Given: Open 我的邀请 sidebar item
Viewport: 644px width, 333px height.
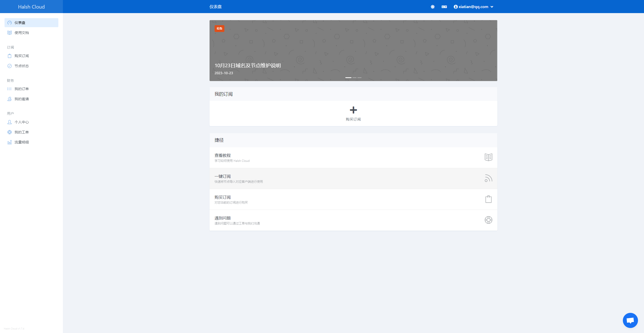Looking at the screenshot, I should pos(22,99).
